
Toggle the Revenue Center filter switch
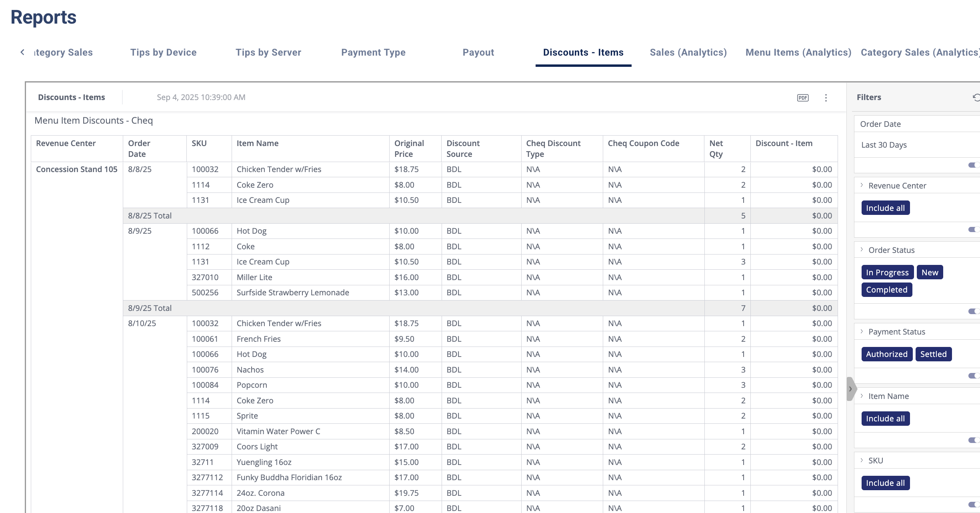pyautogui.click(x=973, y=229)
